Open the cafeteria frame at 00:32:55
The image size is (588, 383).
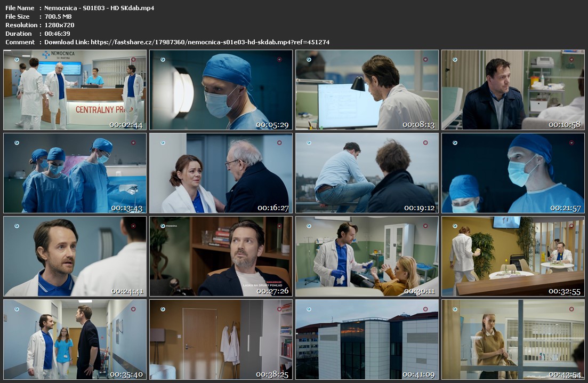pyautogui.click(x=513, y=257)
